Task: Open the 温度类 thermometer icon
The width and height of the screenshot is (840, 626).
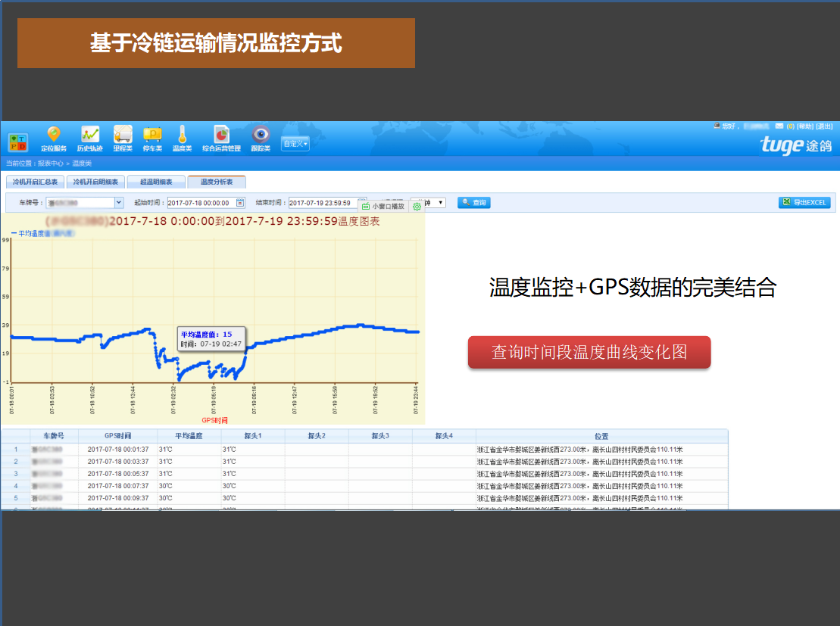Action: click(182, 135)
